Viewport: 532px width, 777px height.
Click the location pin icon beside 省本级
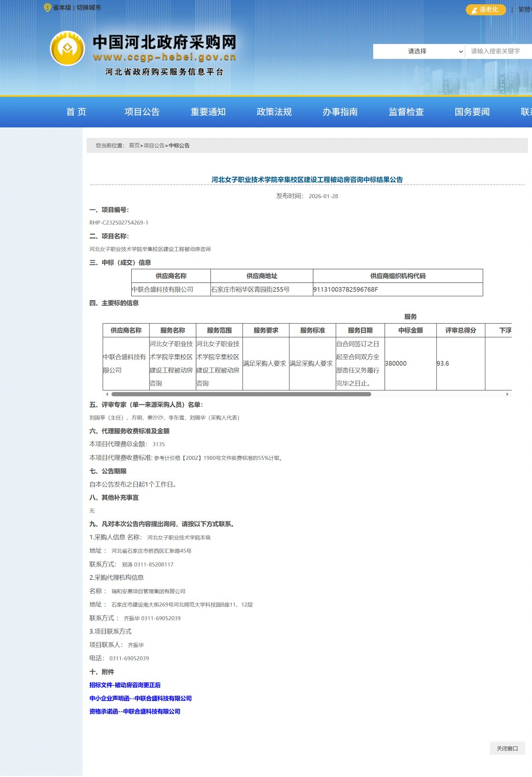[47, 7]
